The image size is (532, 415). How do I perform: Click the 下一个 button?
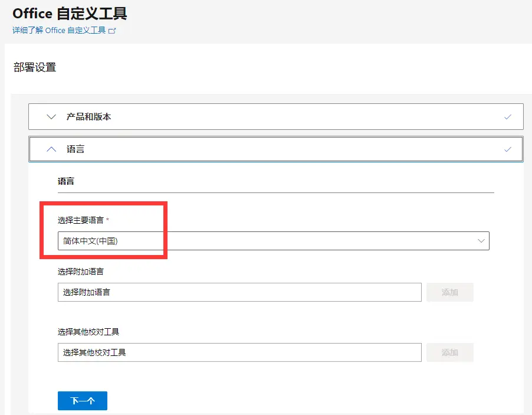[x=83, y=401]
